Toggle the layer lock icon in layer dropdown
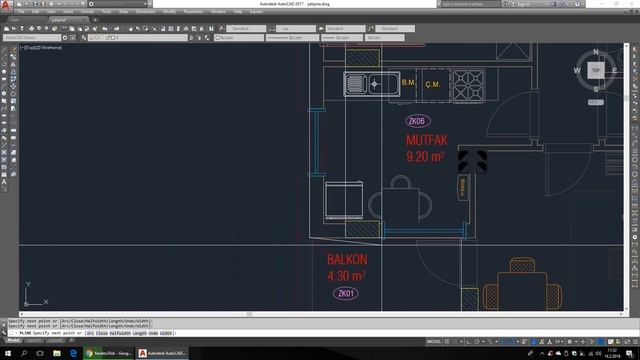This screenshot has height=360, width=640. point(108,38)
